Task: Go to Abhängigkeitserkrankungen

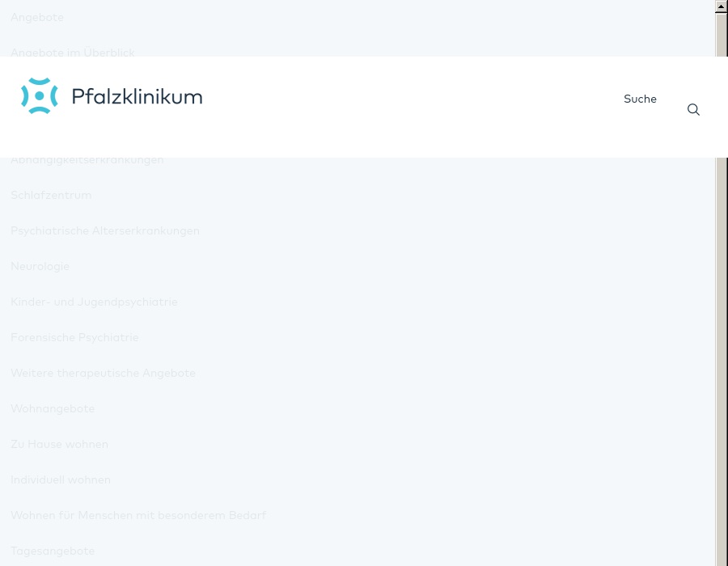Action: (87, 160)
